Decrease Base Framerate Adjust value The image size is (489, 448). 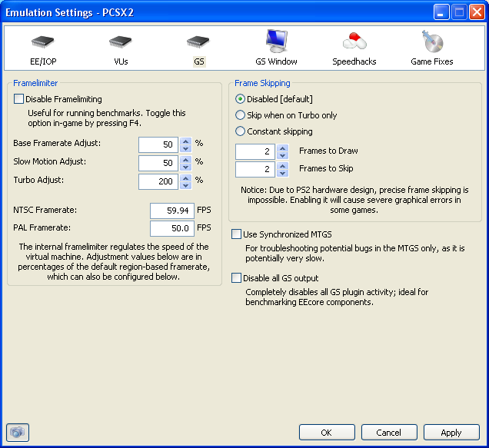pos(186,148)
